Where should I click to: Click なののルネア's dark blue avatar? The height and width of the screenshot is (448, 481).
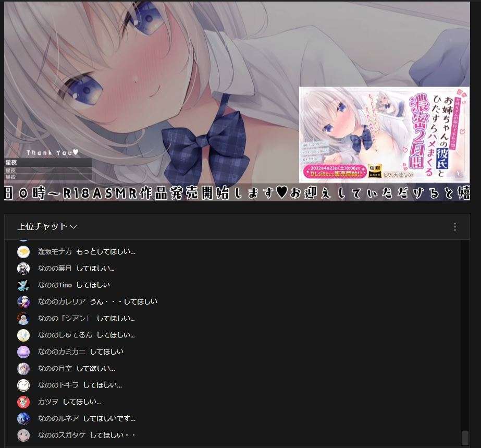point(23,419)
